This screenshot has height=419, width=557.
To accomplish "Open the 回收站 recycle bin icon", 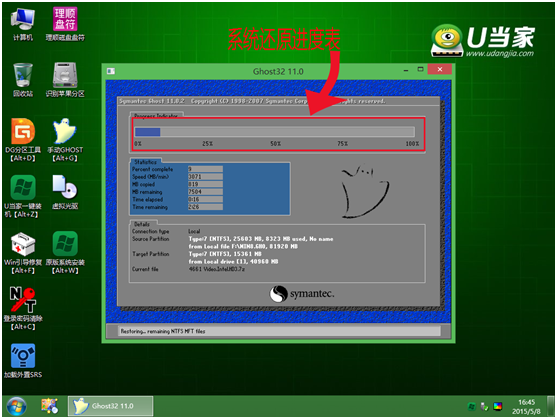I will click(x=23, y=80).
